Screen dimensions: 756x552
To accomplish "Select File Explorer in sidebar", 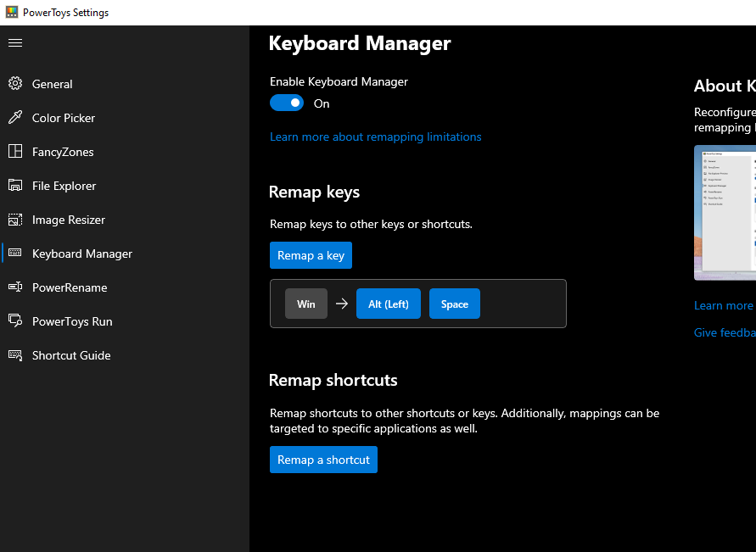I will point(125,186).
